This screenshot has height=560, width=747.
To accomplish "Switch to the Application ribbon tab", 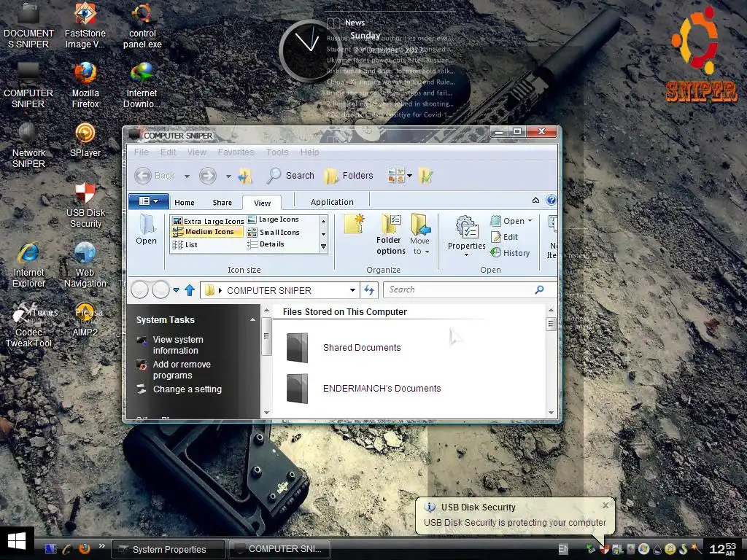I will click(332, 202).
